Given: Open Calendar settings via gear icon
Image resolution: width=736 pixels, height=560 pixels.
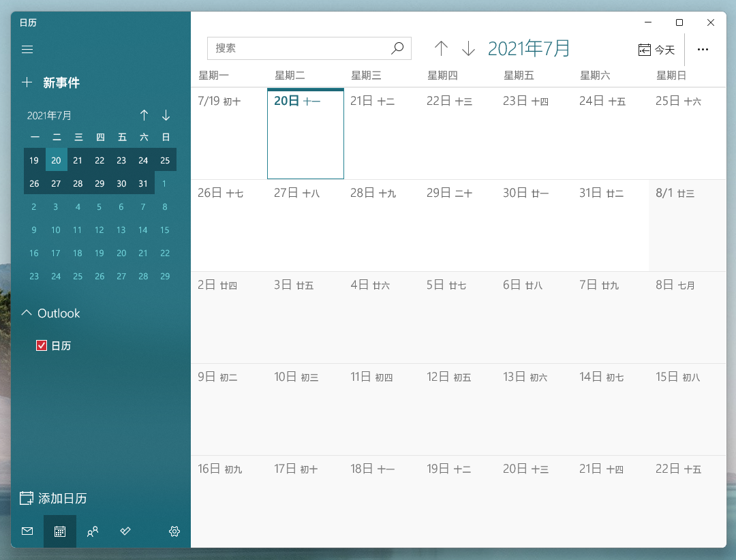Looking at the screenshot, I should coord(174,531).
